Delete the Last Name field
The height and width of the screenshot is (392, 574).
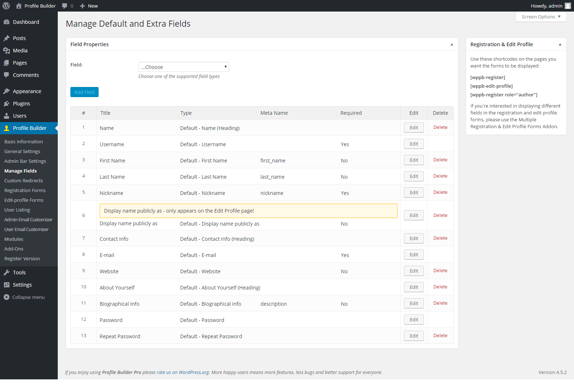click(x=440, y=176)
